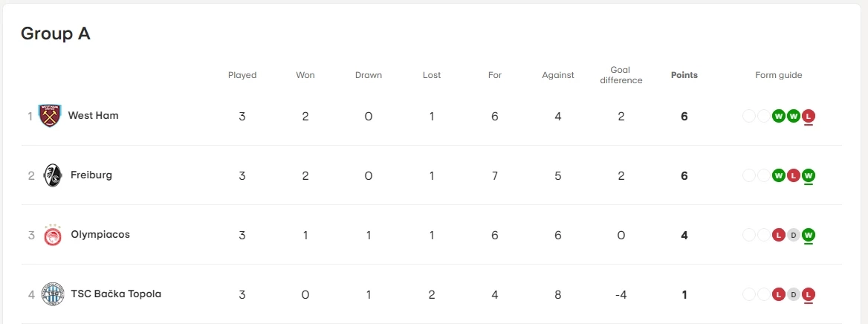This screenshot has width=868, height=324.
Task: Click West Ham's points total of 6
Action: 684,117
